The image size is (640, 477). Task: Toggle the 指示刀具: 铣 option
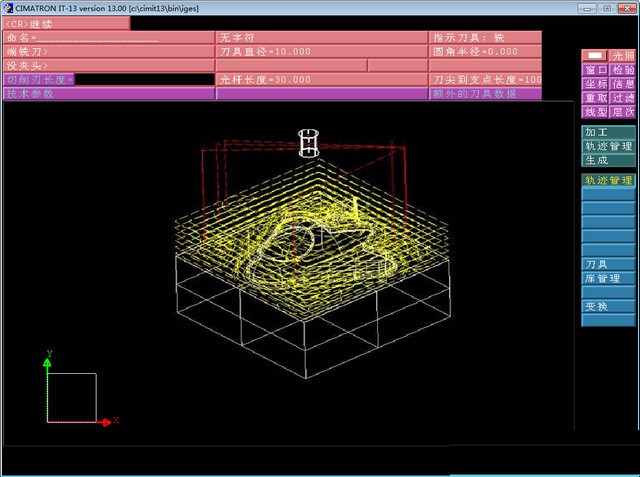pos(486,37)
